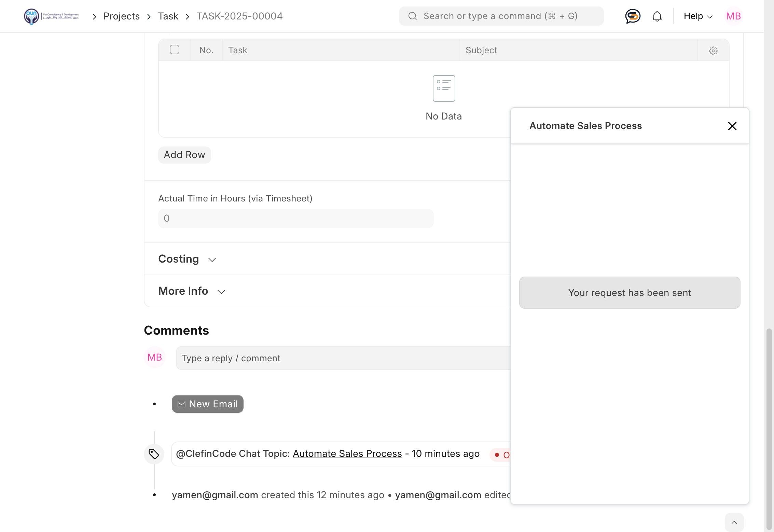Click the empty-table No Data icon
This screenshot has height=532, width=774.
(x=443, y=88)
